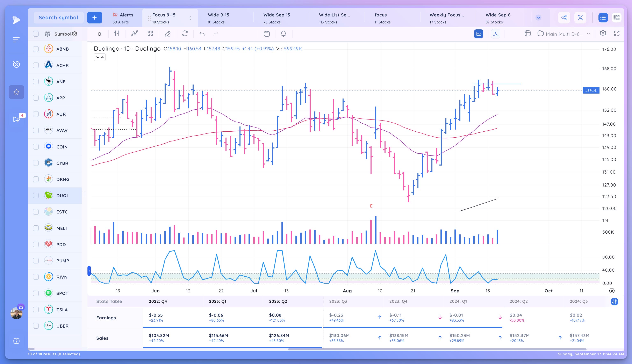Toggle the select-all symbols checkbox
The image size is (632, 364).
tap(36, 34)
